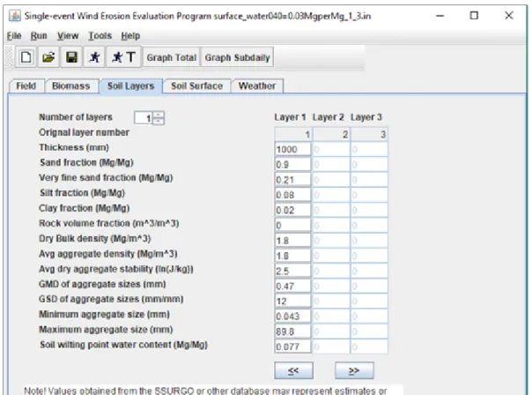Open the Tools menu

100,35
